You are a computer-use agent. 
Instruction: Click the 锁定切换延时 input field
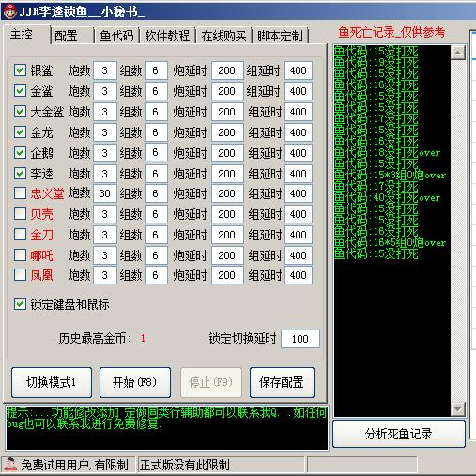coord(299,339)
